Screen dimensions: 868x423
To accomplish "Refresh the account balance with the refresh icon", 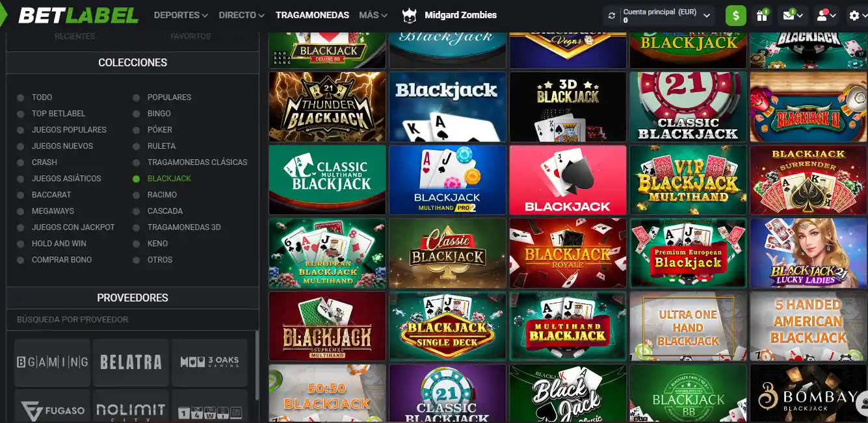I will point(612,14).
